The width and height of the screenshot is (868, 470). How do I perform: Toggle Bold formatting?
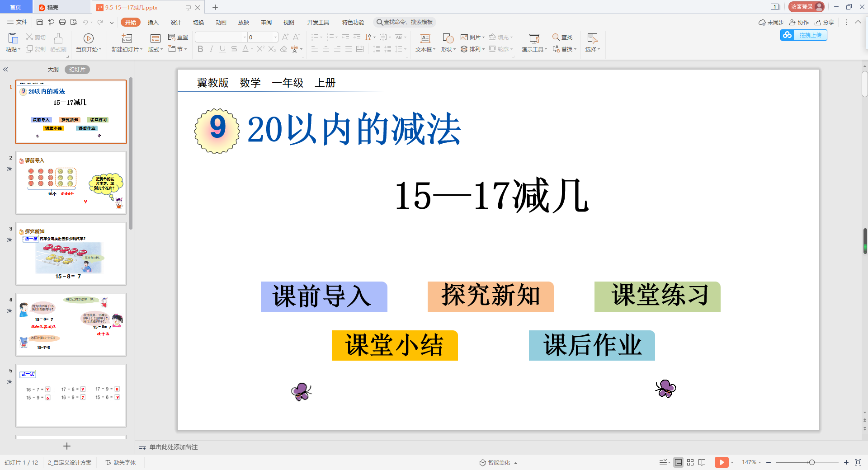point(200,49)
